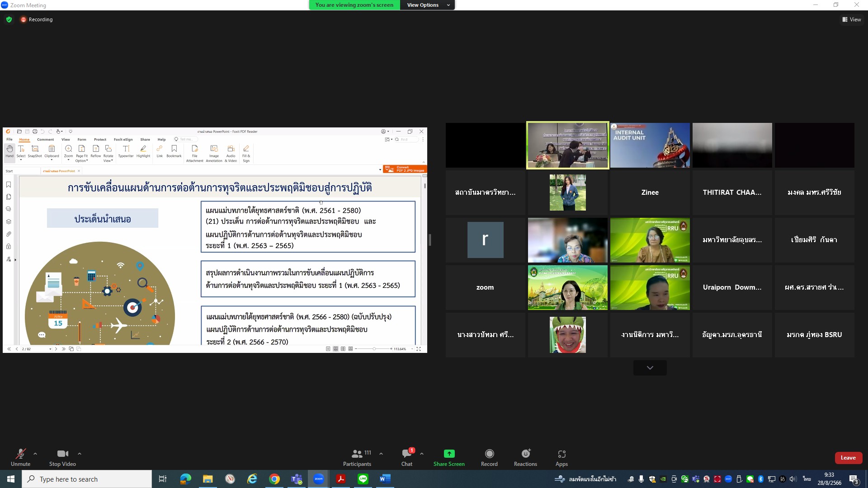Open video options arrow beside Stop Video

coord(80,454)
